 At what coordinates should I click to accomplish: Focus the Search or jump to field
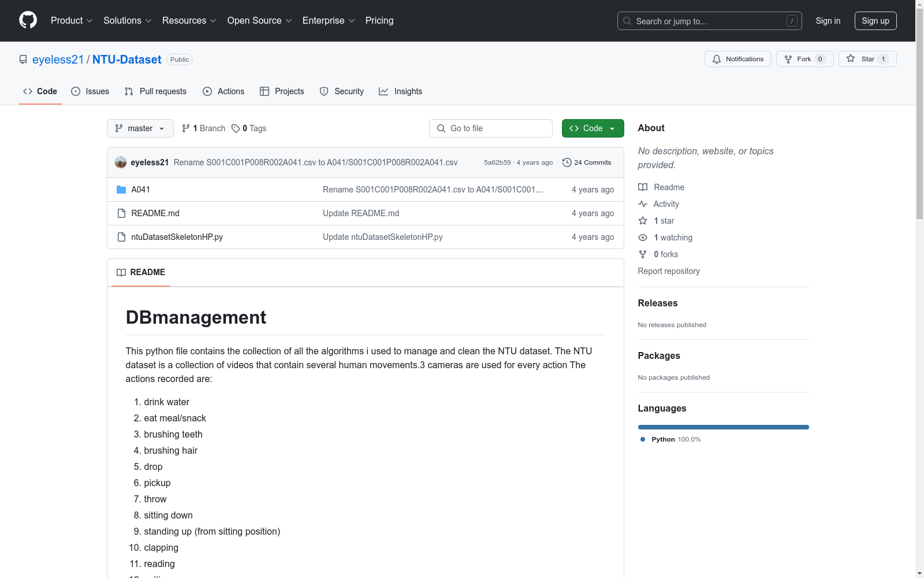pos(710,21)
